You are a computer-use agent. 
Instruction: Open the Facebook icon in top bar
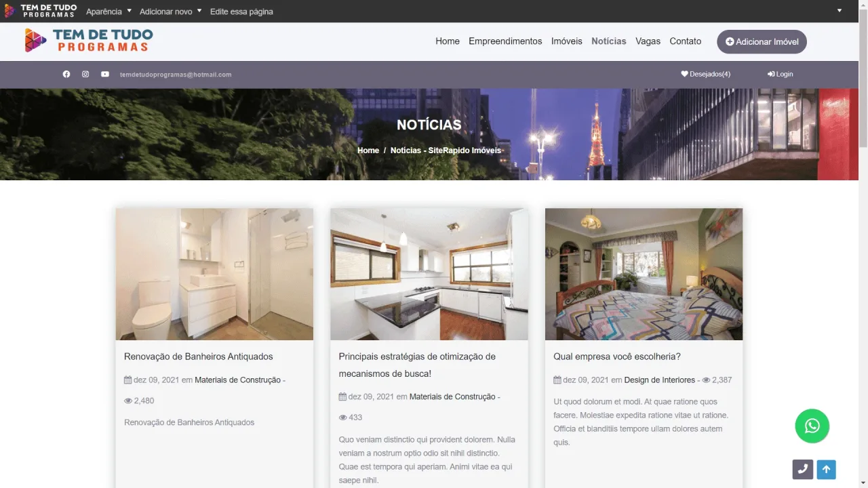click(x=66, y=75)
